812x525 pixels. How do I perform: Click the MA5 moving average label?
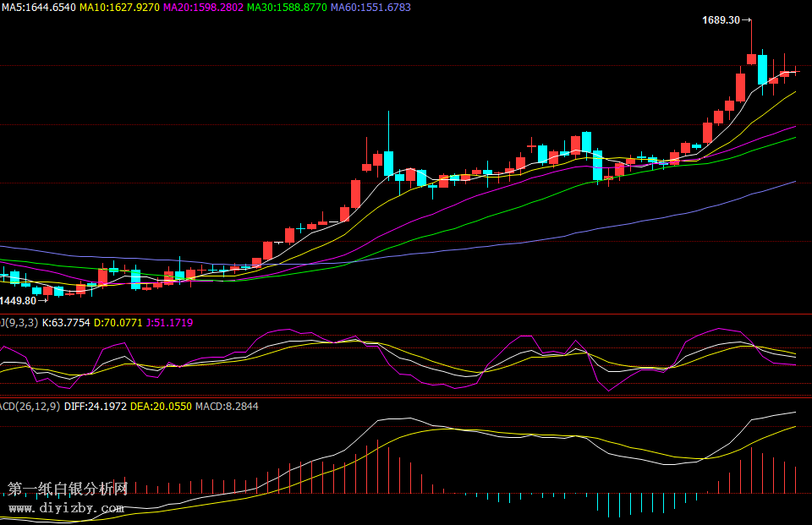(x=38, y=8)
